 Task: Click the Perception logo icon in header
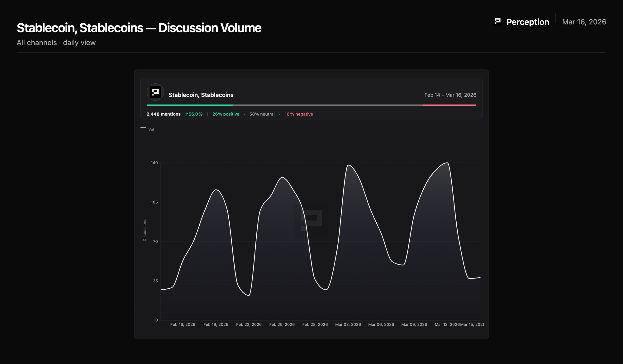[x=497, y=21]
